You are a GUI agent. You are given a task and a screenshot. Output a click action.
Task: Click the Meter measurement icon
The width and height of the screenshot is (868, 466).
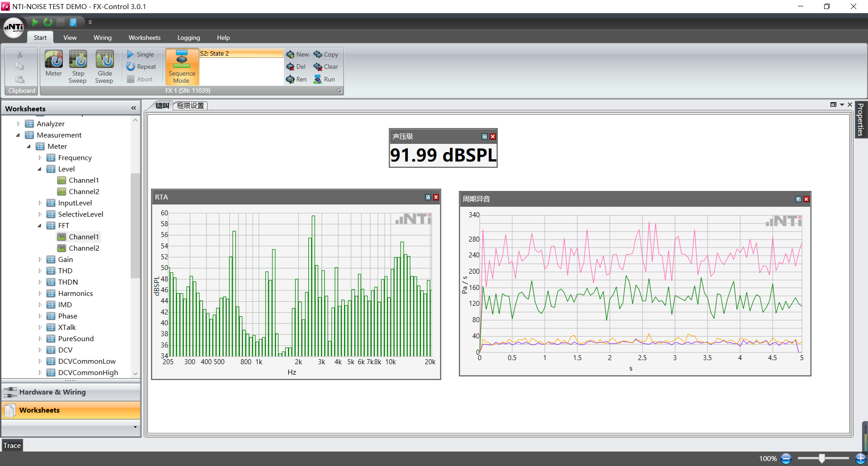coord(53,60)
